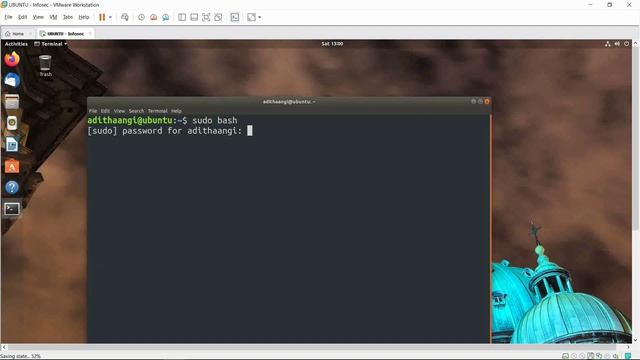Screen dimensions: 640x360
Task: Open the power options dropdown beside Pause
Action: [x=110, y=17]
